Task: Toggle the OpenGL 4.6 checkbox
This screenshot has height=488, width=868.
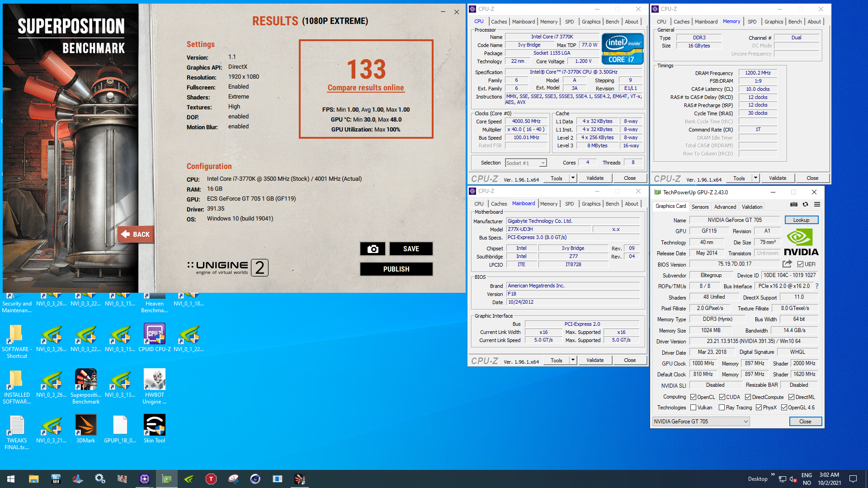Action: coord(784,408)
